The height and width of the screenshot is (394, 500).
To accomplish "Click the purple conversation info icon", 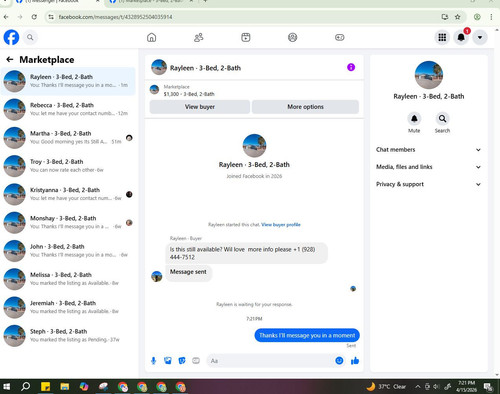I will click(x=351, y=67).
